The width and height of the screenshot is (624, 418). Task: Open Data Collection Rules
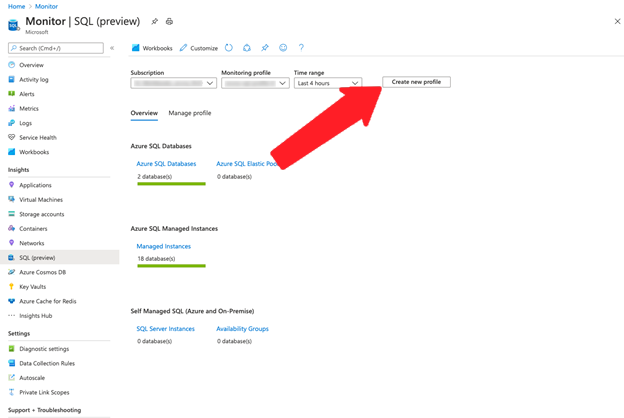tap(47, 363)
